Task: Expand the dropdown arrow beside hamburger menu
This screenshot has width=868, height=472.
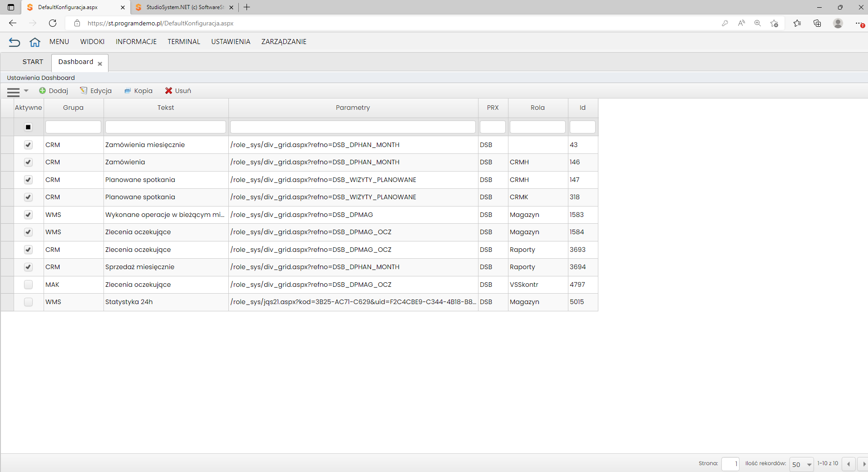Action: point(26,91)
